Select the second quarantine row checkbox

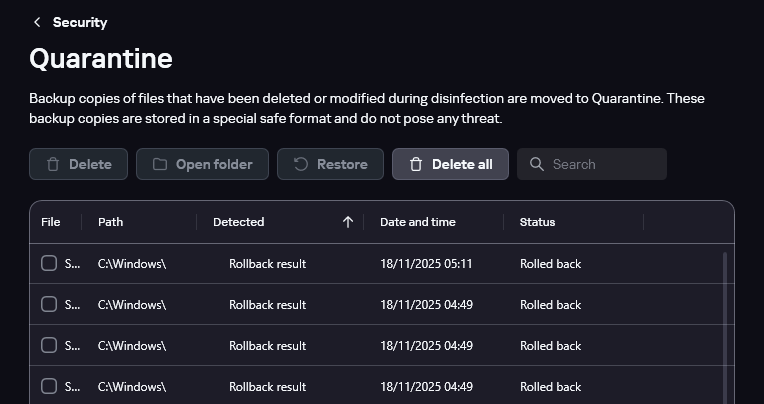pos(49,305)
